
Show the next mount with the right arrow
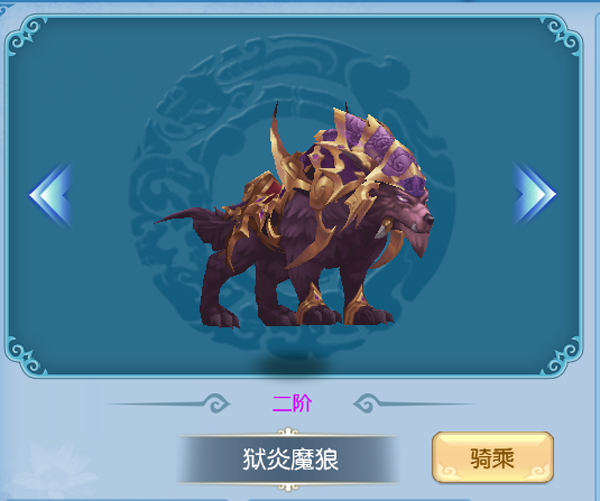click(534, 194)
